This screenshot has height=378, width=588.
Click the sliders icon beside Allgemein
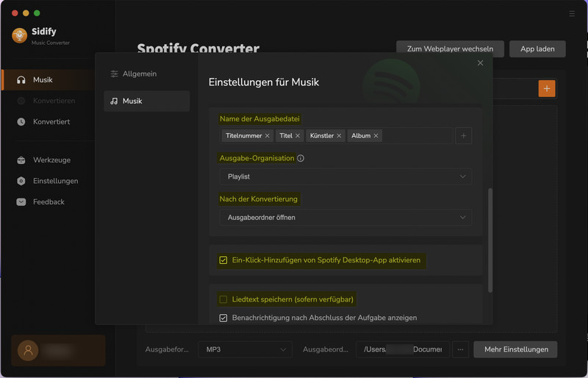pos(115,74)
